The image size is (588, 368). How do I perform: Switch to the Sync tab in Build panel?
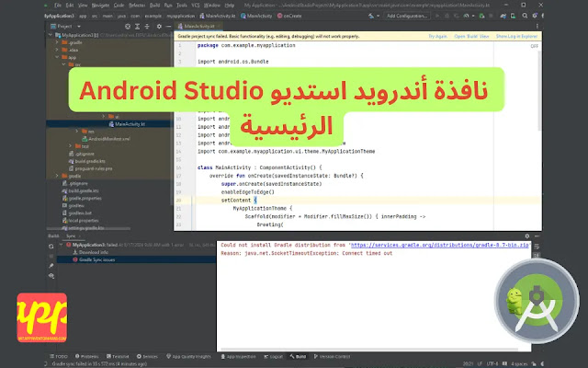tap(71, 236)
